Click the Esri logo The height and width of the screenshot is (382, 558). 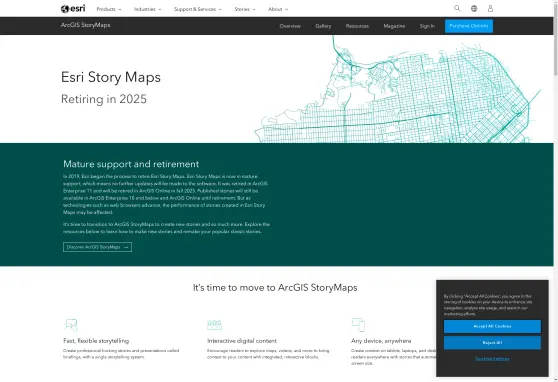(73, 9)
